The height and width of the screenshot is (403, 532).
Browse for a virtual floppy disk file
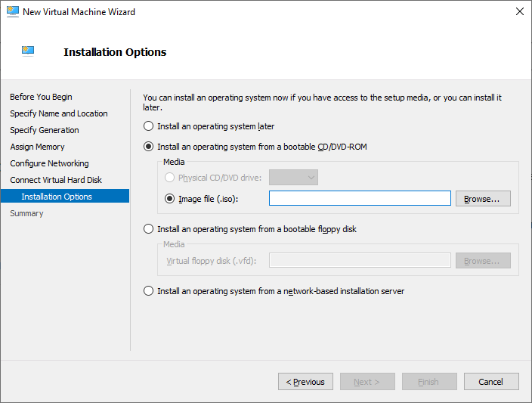[483, 261]
